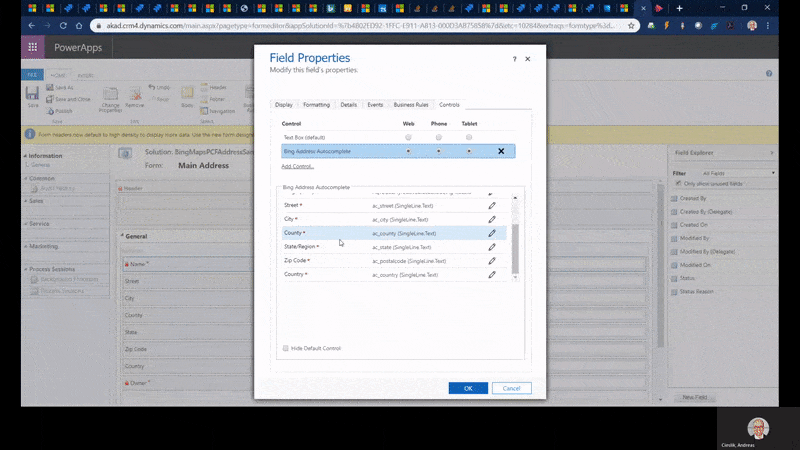Image resolution: width=800 pixels, height=450 pixels.
Task: Open the Chrome menu three dots
Action: click(x=768, y=26)
